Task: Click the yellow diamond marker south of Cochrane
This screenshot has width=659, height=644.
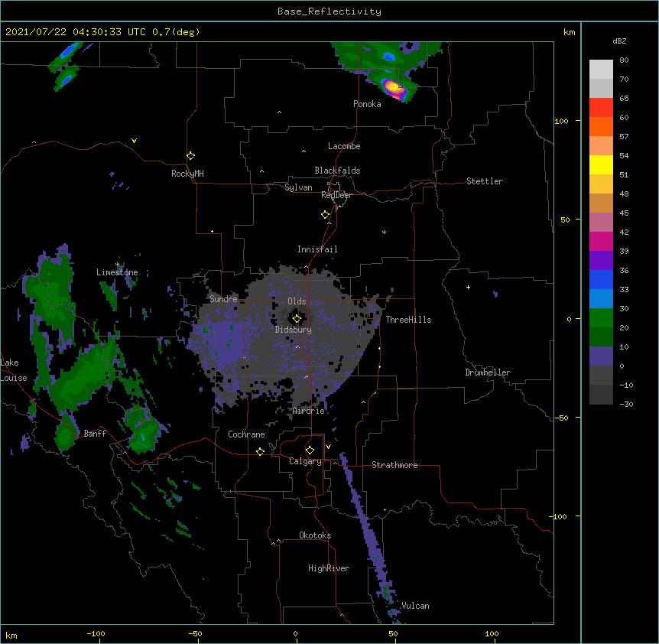Action: pos(260,451)
